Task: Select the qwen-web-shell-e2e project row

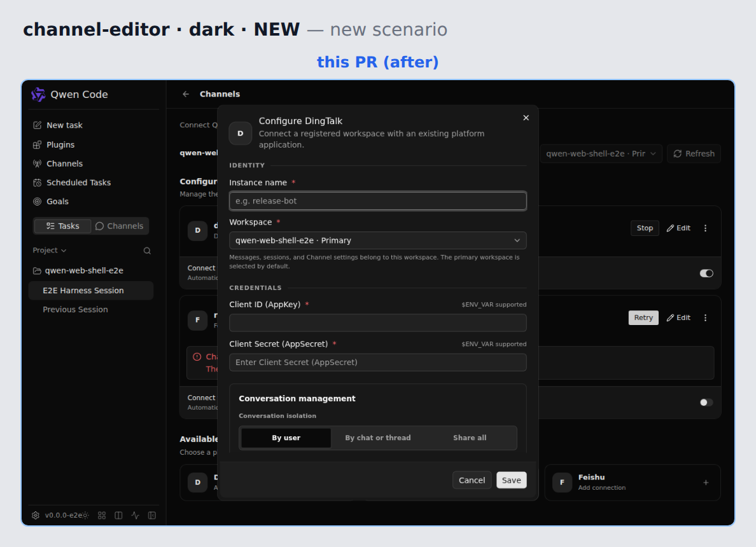Action: (x=91, y=271)
